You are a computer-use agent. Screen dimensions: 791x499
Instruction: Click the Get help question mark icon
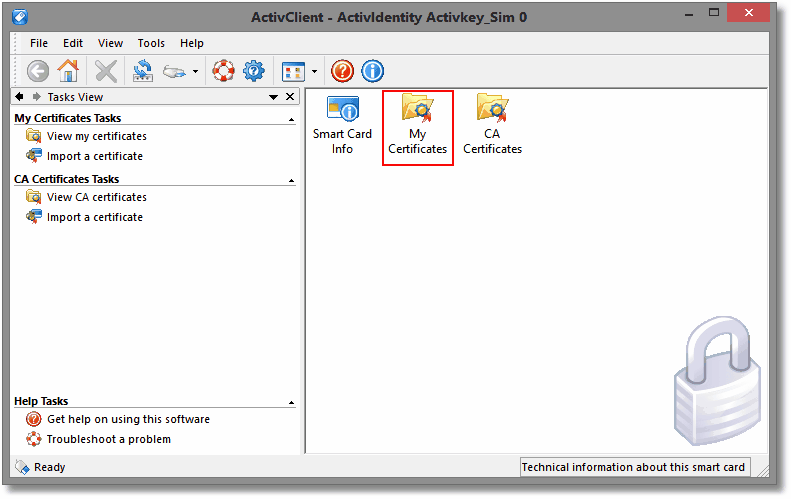click(34, 419)
